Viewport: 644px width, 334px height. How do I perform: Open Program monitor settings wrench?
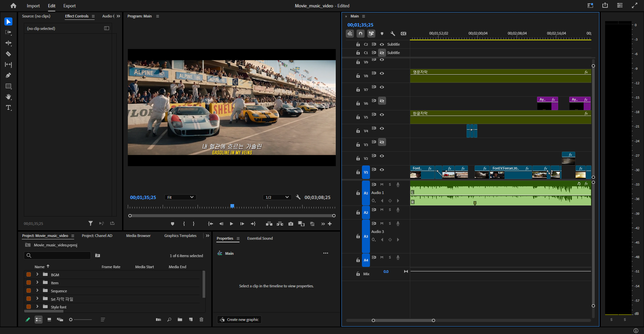pyautogui.click(x=298, y=197)
